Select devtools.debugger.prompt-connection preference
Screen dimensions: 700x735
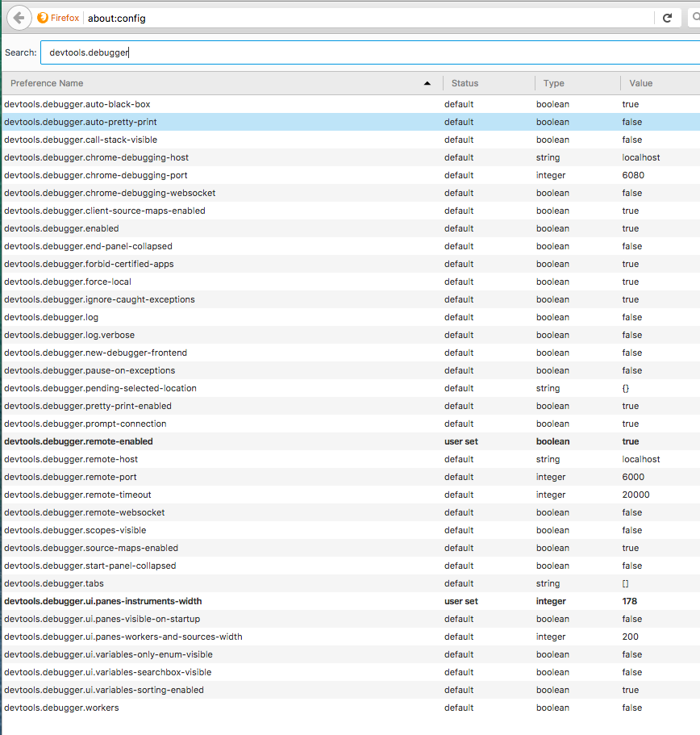(x=351, y=424)
